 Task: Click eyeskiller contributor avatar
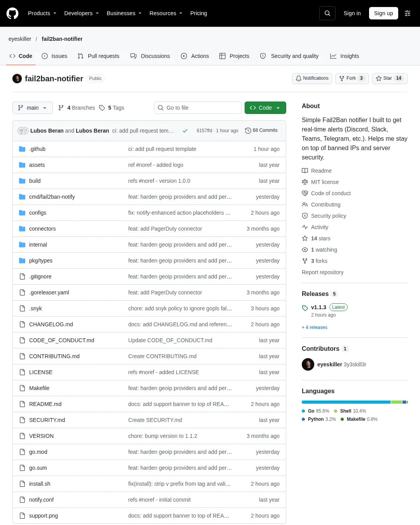point(308,364)
